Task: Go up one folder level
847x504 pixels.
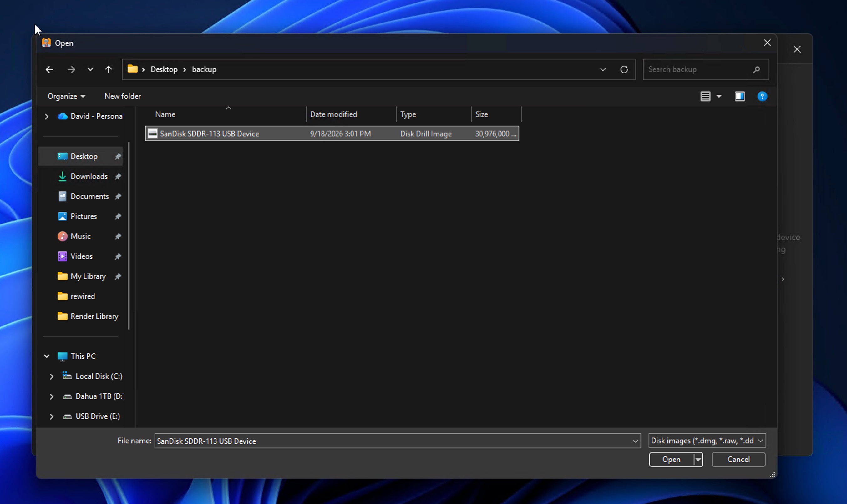Action: 109,70
